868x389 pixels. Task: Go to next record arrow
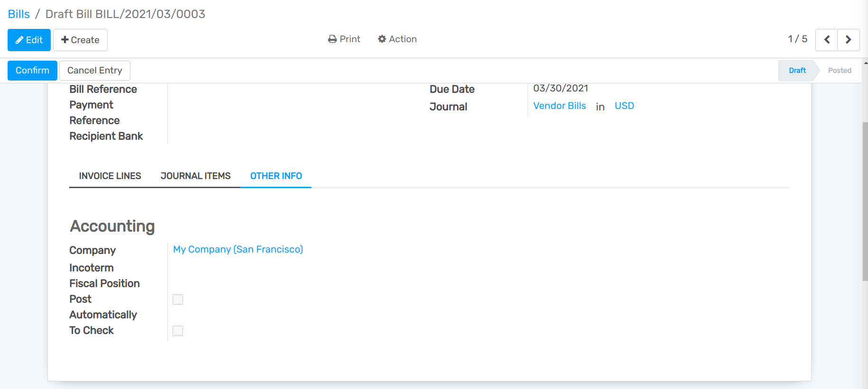(848, 40)
